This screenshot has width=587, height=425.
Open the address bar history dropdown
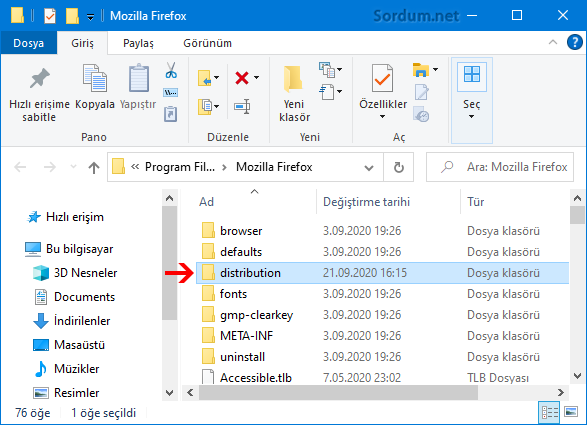tap(369, 167)
